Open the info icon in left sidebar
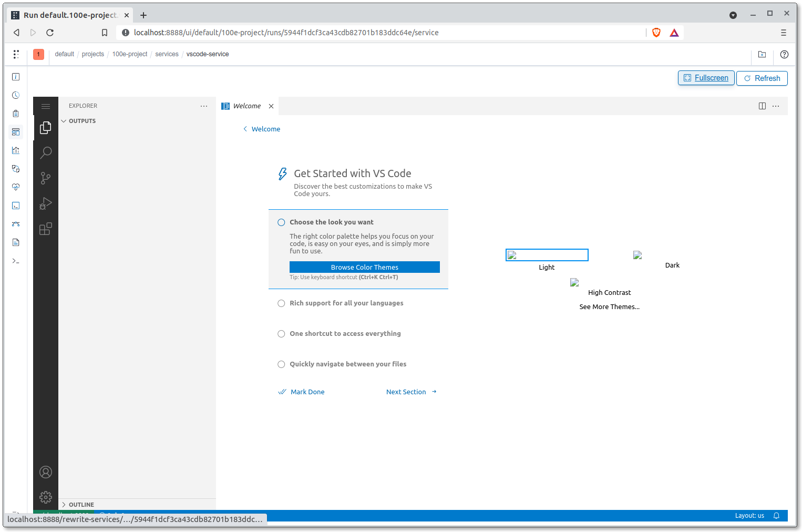 (x=16, y=77)
